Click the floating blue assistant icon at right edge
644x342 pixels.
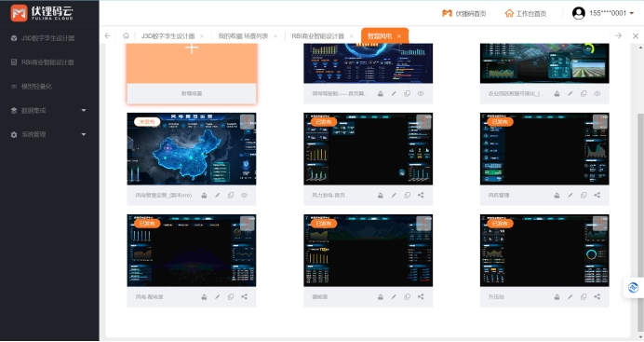[633, 287]
